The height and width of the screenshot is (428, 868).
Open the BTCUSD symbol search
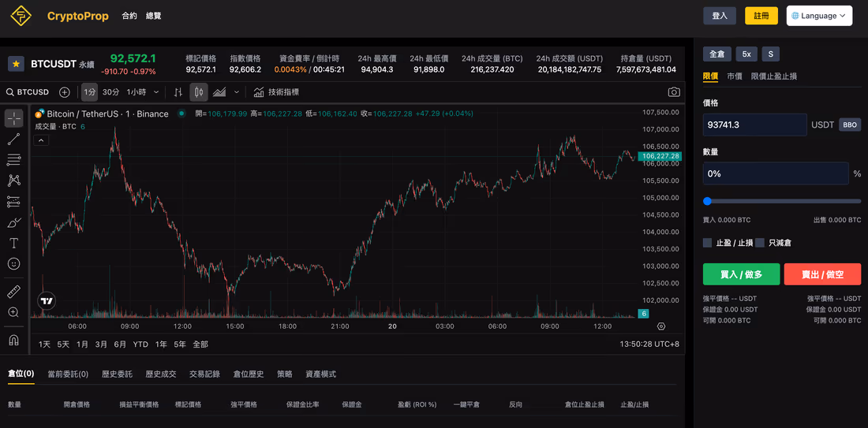coord(28,91)
